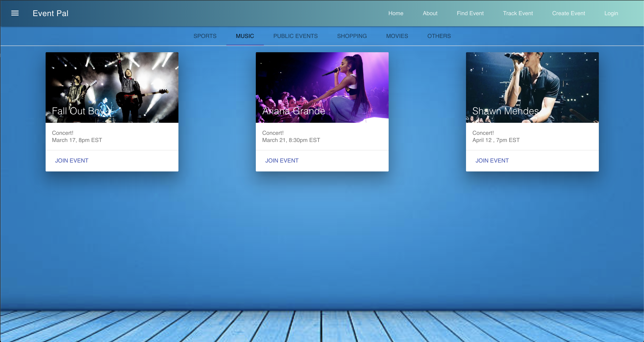Join the Fall Out Boy event
Viewport: 644px width, 342px height.
pyautogui.click(x=72, y=161)
